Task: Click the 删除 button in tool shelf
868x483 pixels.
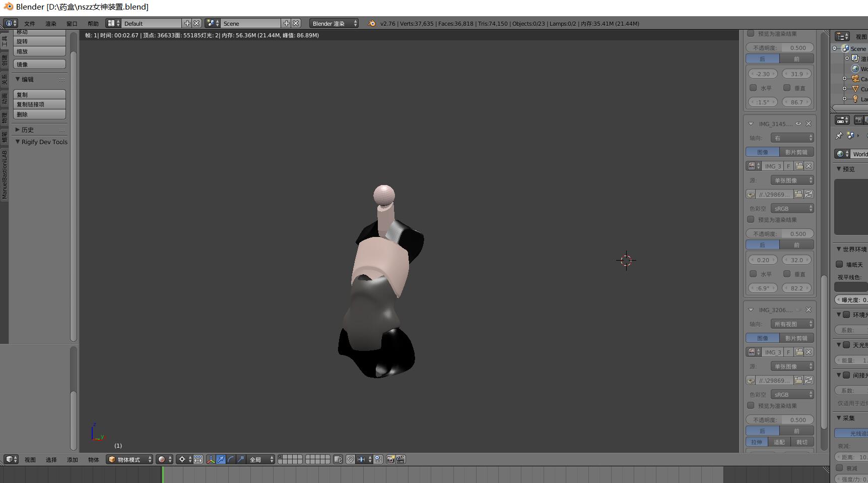Action: tap(40, 114)
